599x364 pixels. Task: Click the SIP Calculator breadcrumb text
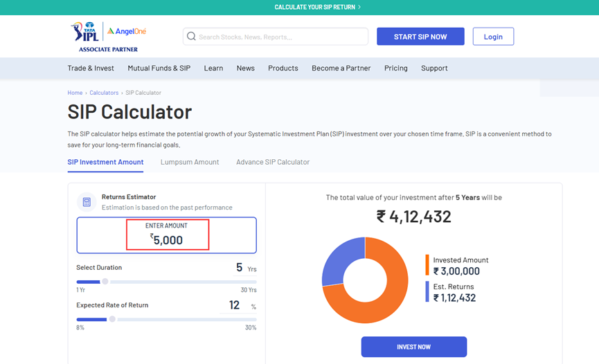143,93
